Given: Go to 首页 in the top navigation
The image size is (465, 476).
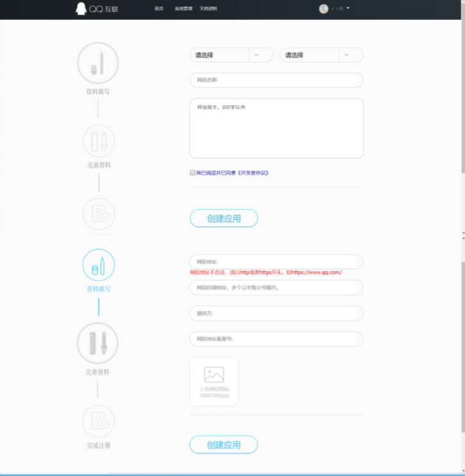Looking at the screenshot, I should point(159,9).
